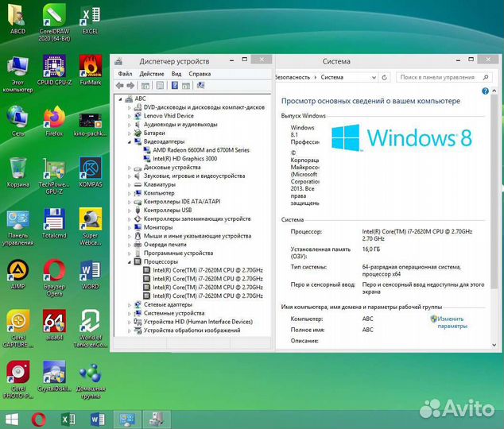The height and width of the screenshot is (429, 504).
Task: Launch the FurMark desktop shortcut
Action: coord(91,70)
